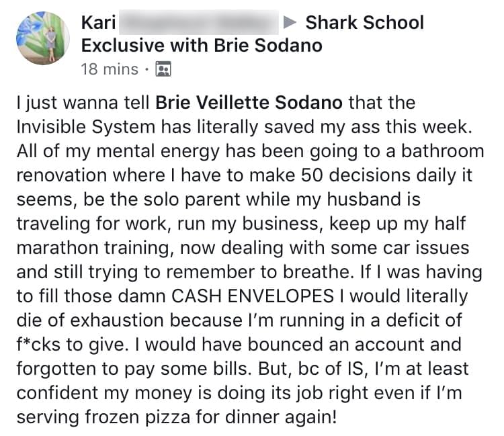Click the word 'Sodano' in group title

click(288, 46)
